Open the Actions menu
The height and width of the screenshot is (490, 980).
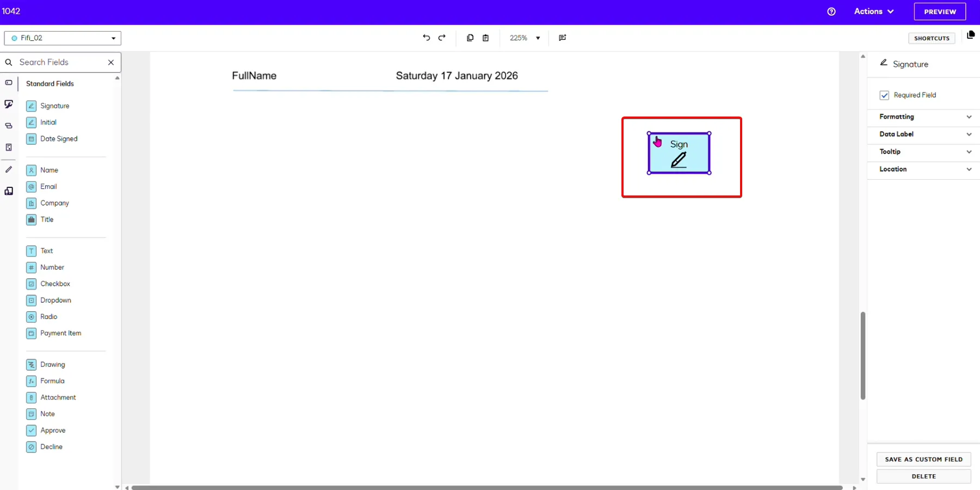coord(873,11)
